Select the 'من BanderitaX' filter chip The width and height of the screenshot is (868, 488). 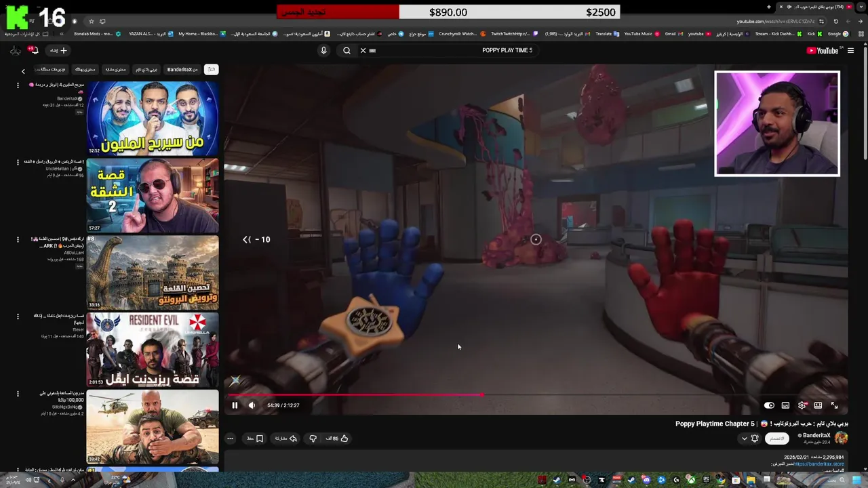tap(182, 70)
